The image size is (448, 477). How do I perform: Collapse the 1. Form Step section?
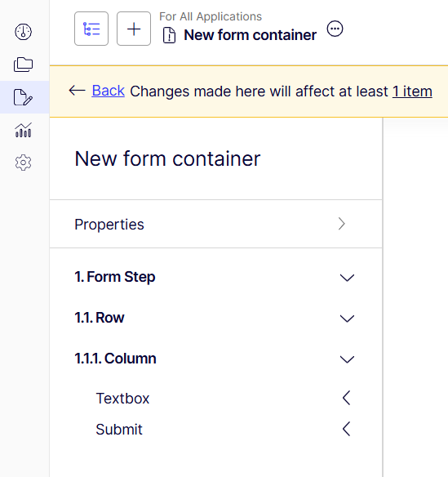(347, 278)
